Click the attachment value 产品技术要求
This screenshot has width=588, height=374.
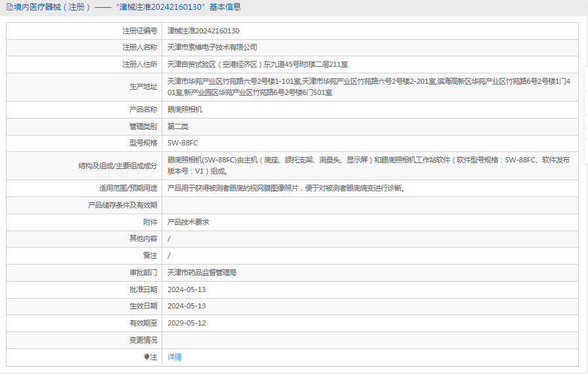[188, 222]
